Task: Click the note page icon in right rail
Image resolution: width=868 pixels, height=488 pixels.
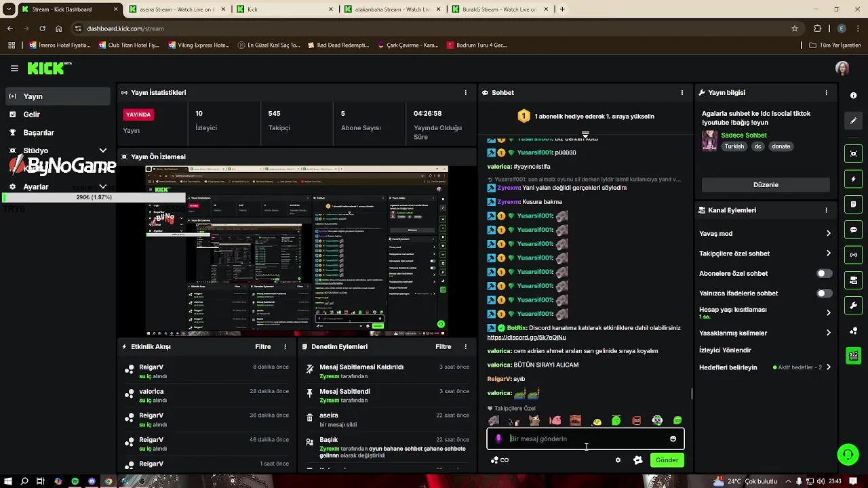Action: (853, 204)
